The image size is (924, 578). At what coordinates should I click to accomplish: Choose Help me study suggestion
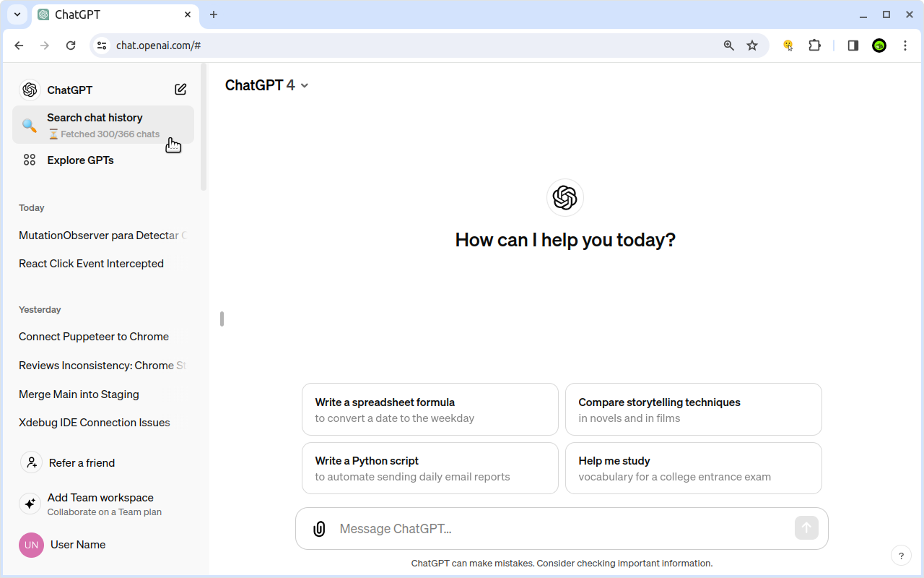694,468
